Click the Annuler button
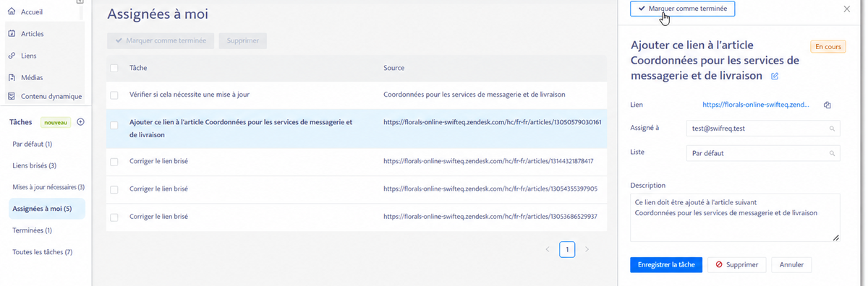This screenshot has width=868, height=286. 791,264
